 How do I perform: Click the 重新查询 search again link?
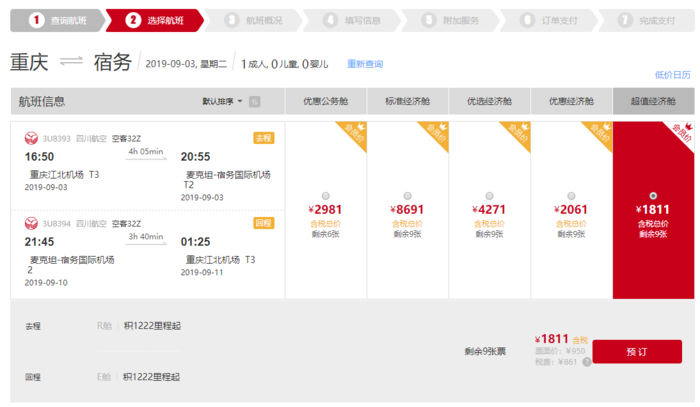(365, 64)
